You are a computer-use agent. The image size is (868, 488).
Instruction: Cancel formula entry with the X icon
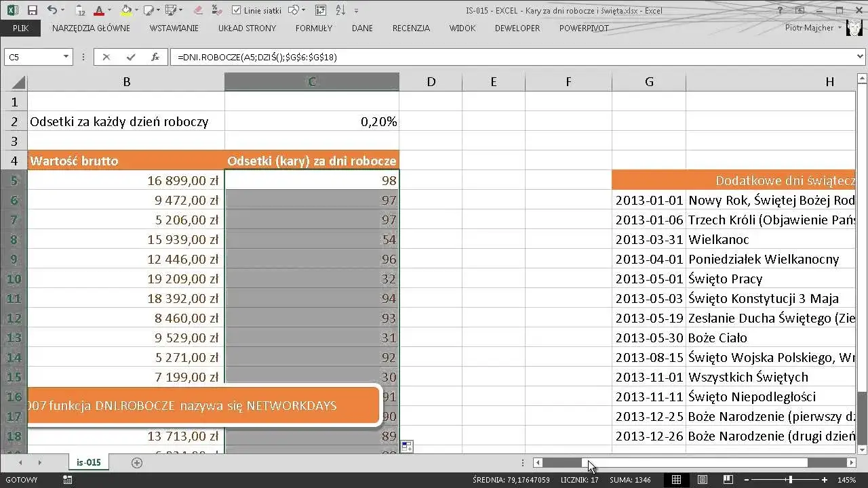point(106,57)
